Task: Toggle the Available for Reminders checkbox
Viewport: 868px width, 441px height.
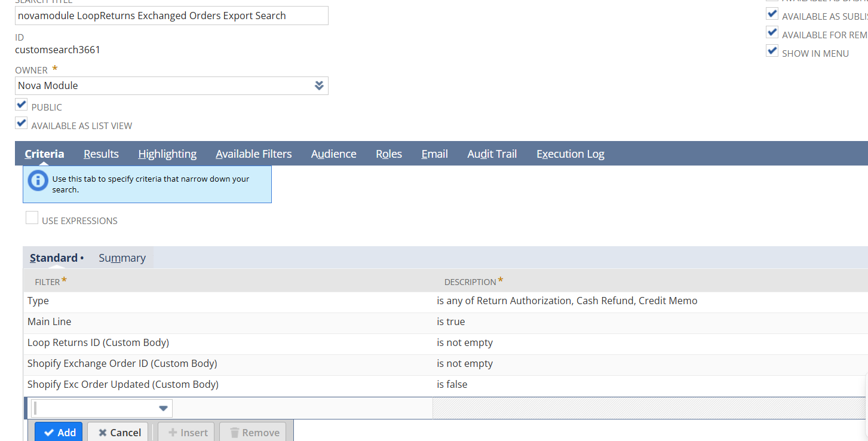Action: 772,32
